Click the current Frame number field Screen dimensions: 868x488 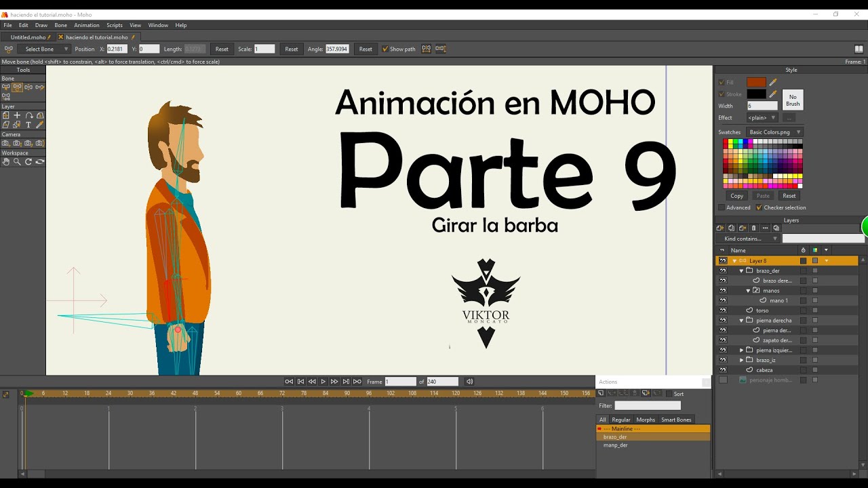point(401,382)
